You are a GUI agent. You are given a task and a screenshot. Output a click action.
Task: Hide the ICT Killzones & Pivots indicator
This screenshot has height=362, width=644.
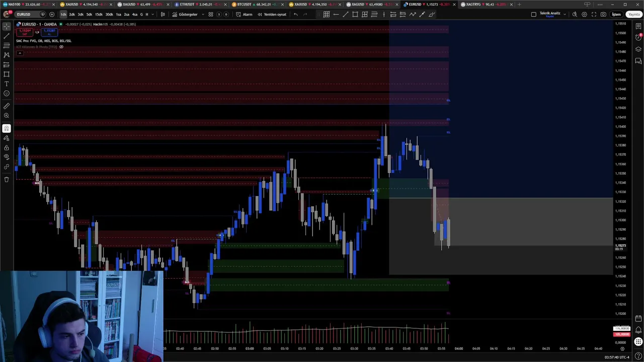click(x=61, y=47)
